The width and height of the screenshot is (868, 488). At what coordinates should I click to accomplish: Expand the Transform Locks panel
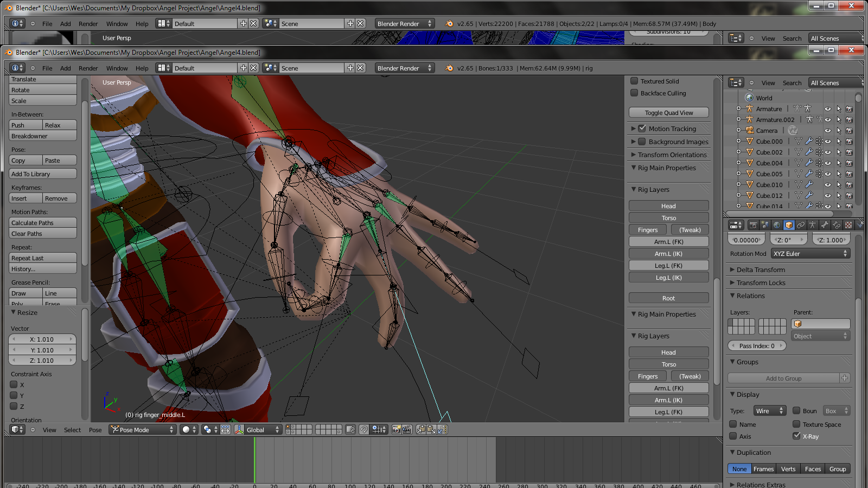760,282
